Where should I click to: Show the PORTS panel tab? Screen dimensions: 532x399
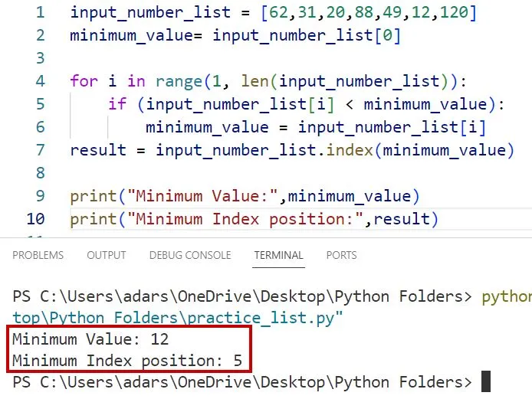pyautogui.click(x=341, y=255)
